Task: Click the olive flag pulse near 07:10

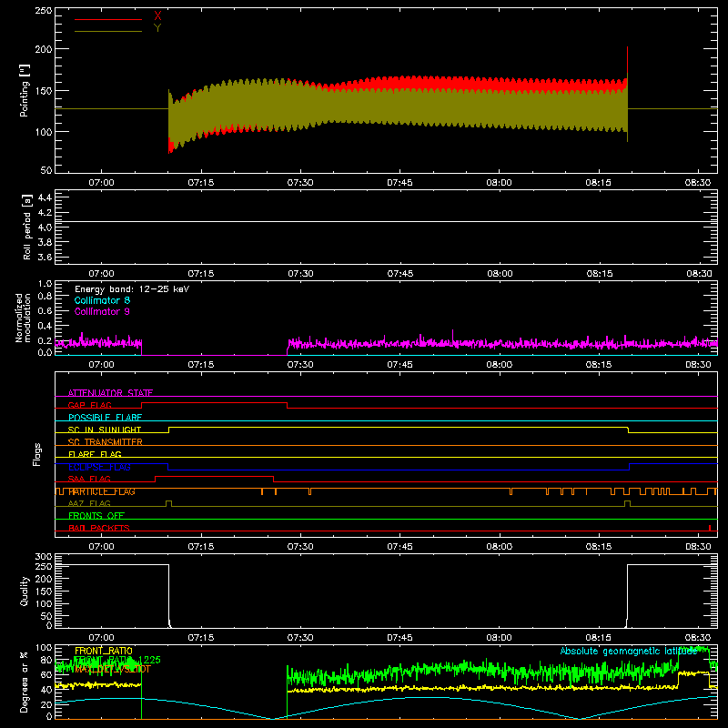Action: point(169,504)
